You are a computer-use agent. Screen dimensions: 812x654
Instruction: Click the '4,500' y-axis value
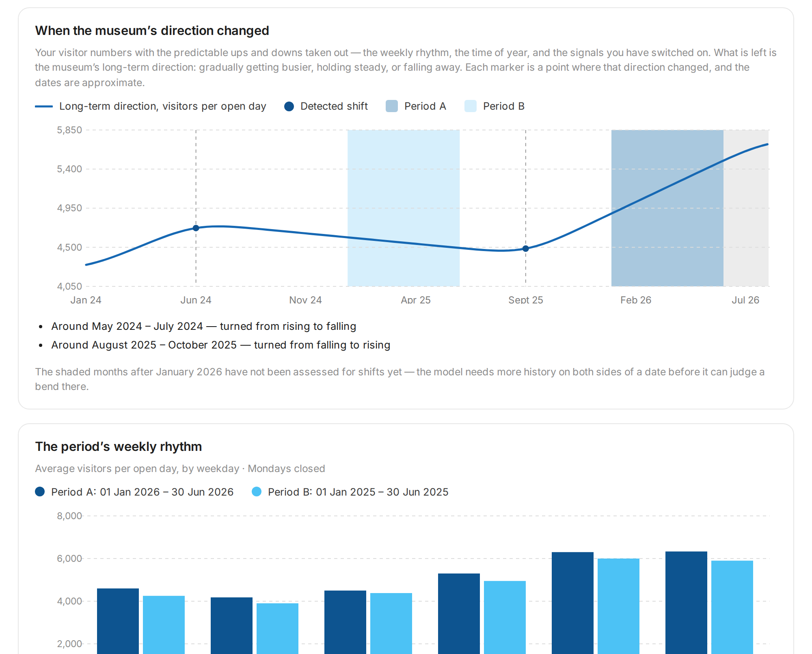[x=69, y=247]
